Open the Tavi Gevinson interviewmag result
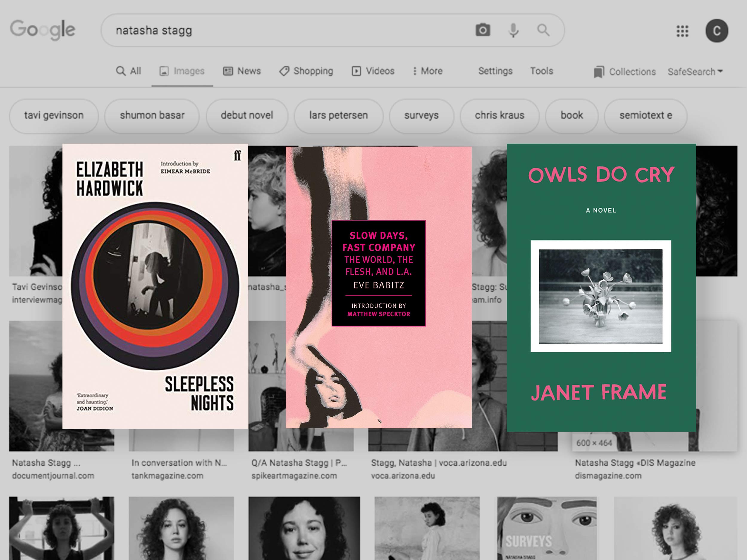The width and height of the screenshot is (747, 560). click(x=37, y=293)
